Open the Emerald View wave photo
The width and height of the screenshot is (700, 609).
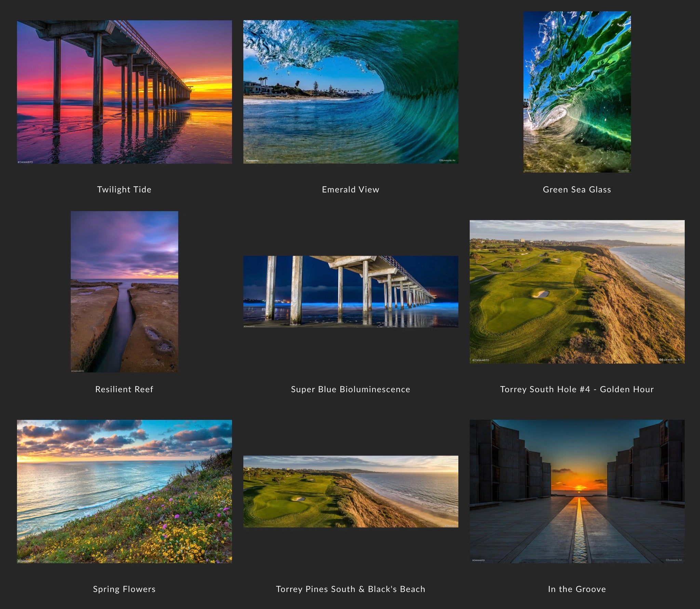[x=351, y=92]
